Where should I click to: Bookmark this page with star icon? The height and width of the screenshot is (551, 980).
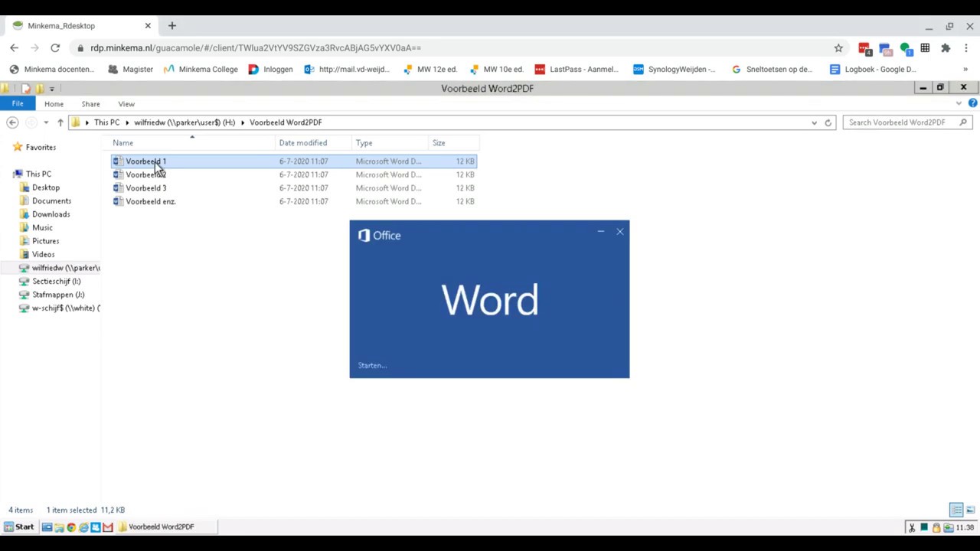tap(838, 47)
